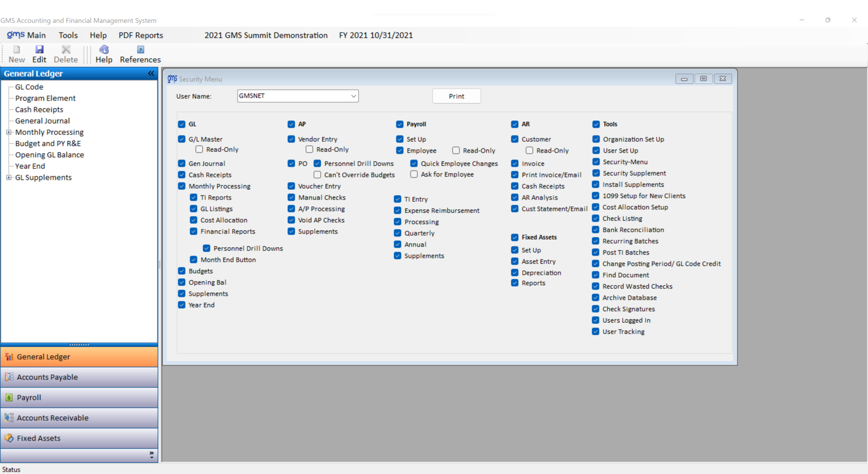Open the Fixed Assets module icon
Image resolution: width=868 pixels, height=474 pixels.
tap(9, 438)
